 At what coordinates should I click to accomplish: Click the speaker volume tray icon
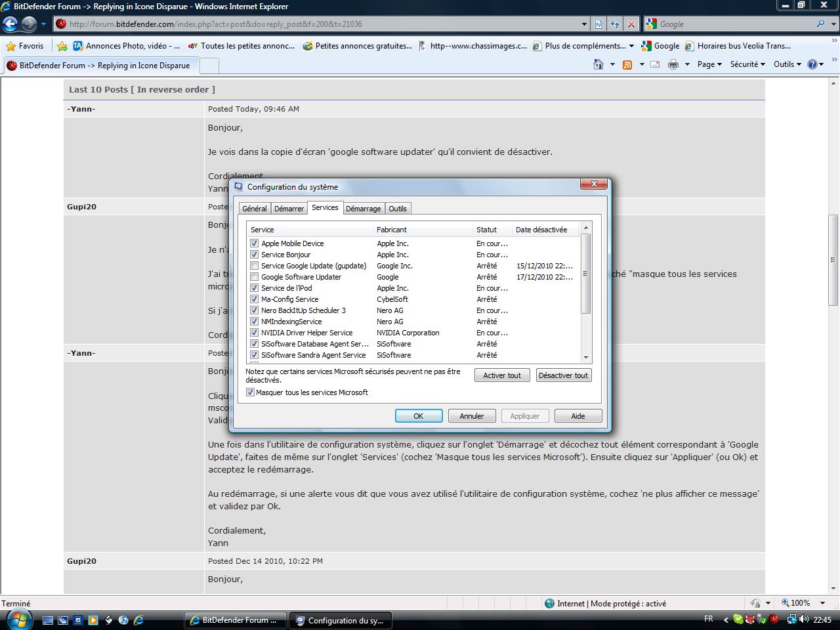804,619
